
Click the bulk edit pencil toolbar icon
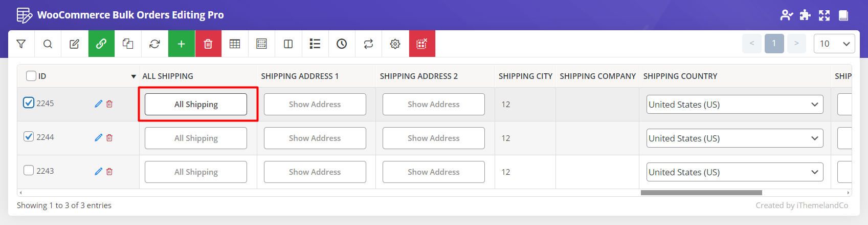tap(74, 44)
